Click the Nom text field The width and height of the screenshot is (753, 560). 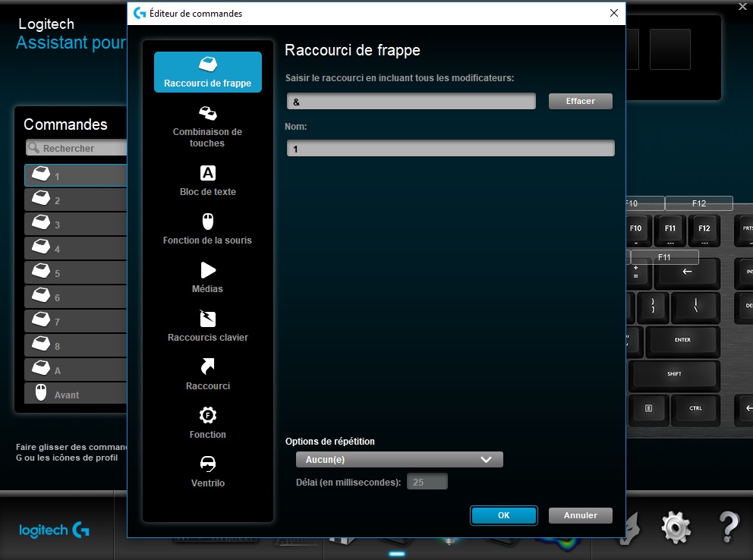coord(450,148)
